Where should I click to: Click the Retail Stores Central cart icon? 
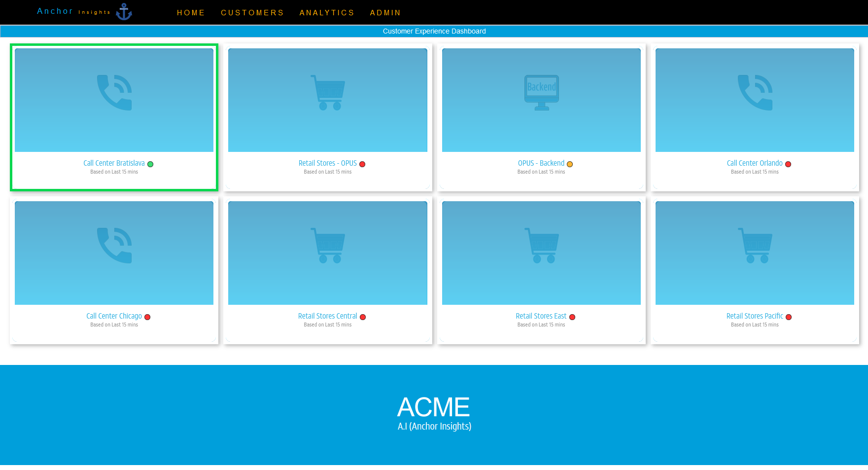(328, 245)
